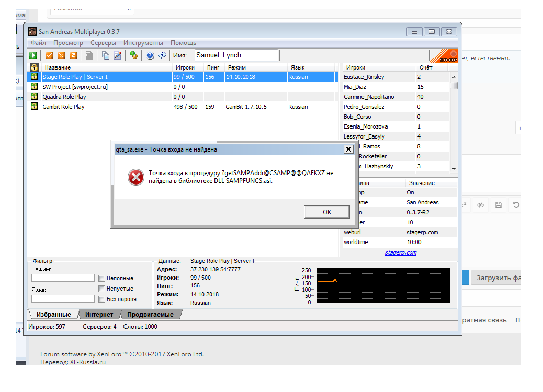Switch to the Интернет tab

99,315
